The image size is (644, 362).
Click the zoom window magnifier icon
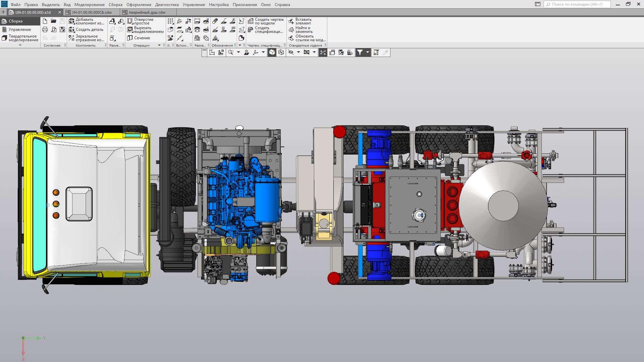pyautogui.click(x=230, y=52)
